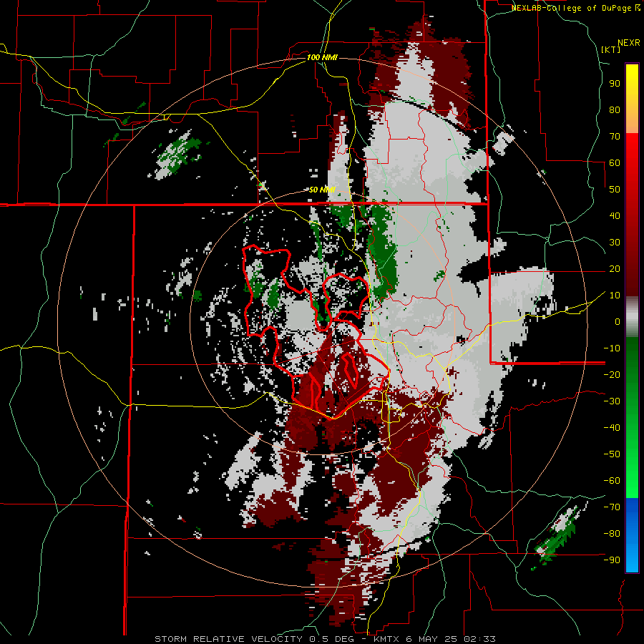Image resolution: width=644 pixels, height=644 pixels.
Task: Select the 20 value on velocity scale
Action: click(x=615, y=268)
